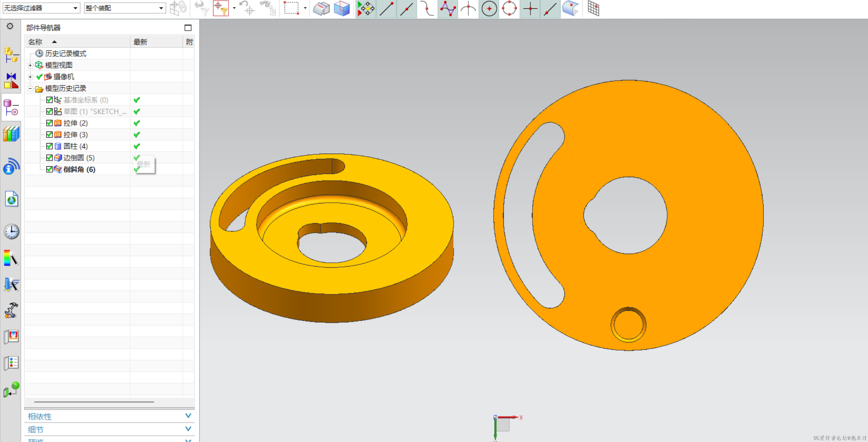Click the 附 column header
The image size is (868, 442).
189,42
